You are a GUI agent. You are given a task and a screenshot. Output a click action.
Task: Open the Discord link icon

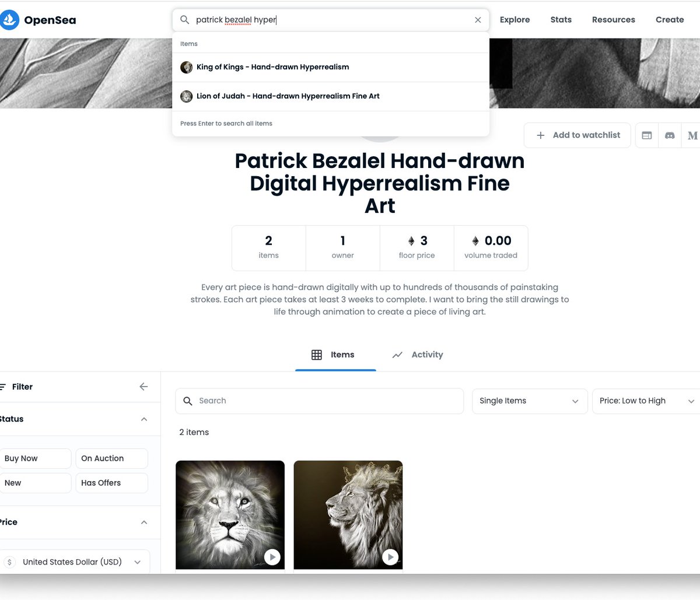[x=670, y=135]
